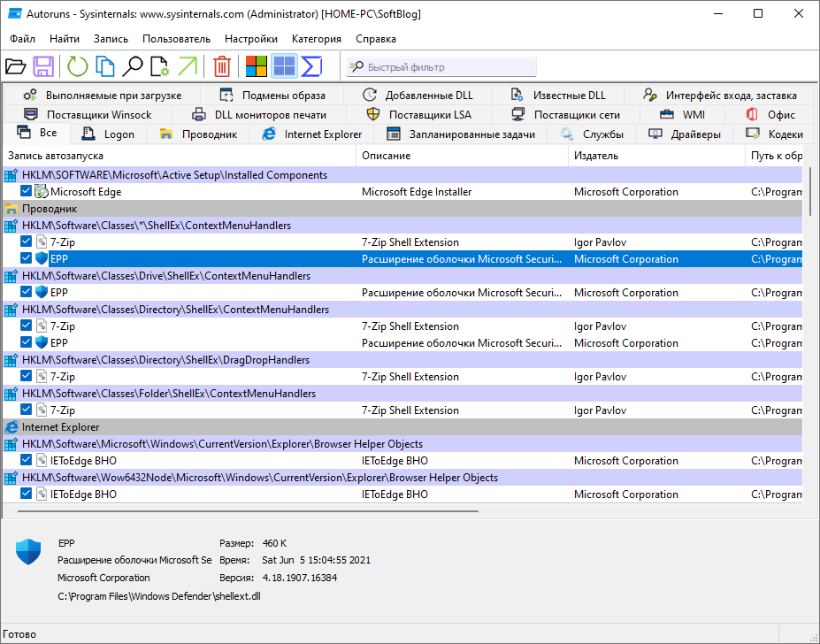Click the file icon of IEToEdge BHO under Wow6432Node
The height and width of the screenshot is (644, 820).
[x=42, y=494]
